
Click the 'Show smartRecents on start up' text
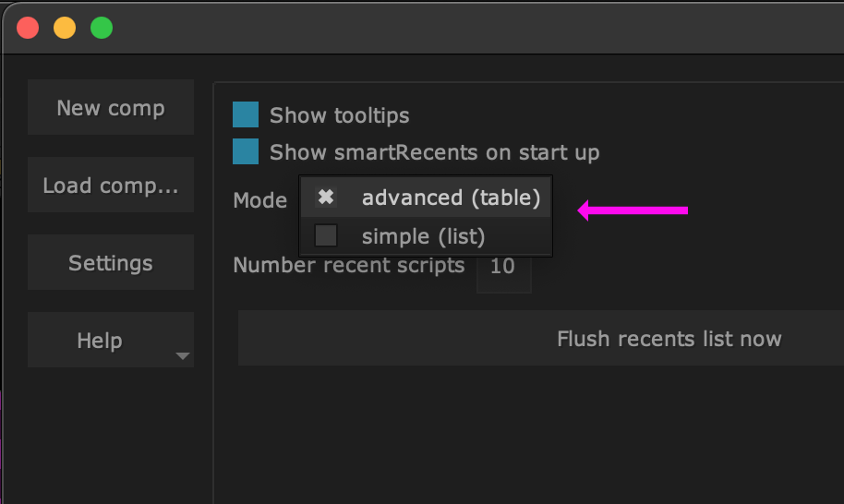434,152
